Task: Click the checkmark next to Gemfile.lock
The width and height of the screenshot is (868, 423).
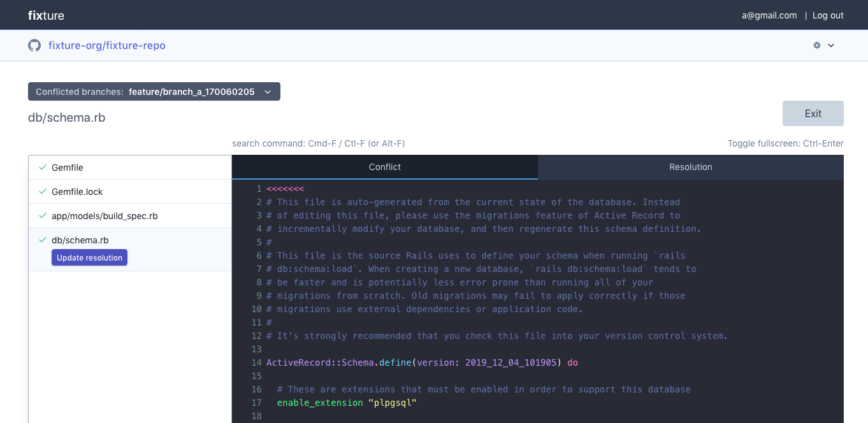Action: pyautogui.click(x=43, y=192)
